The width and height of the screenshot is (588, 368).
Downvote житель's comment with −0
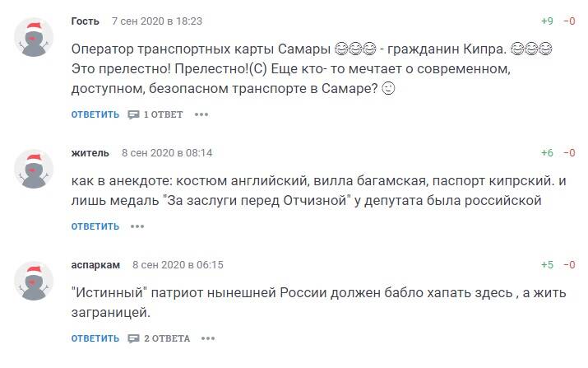pyautogui.click(x=569, y=153)
